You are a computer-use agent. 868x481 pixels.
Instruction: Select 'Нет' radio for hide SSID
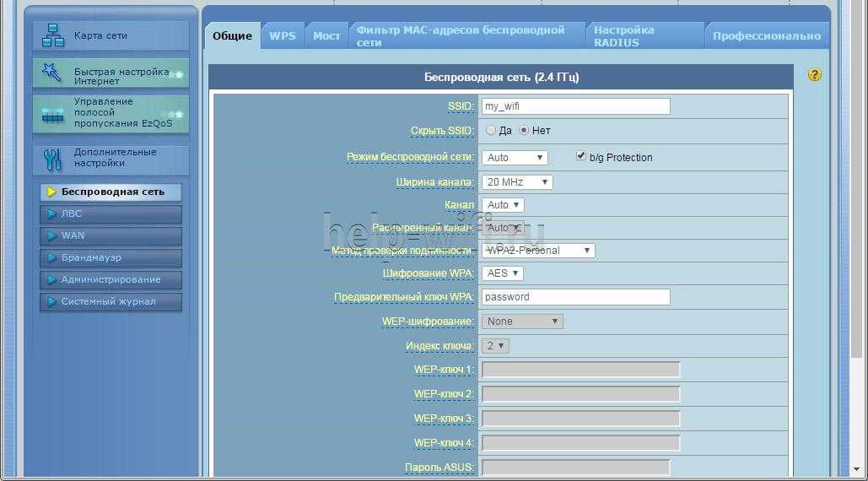pos(524,131)
